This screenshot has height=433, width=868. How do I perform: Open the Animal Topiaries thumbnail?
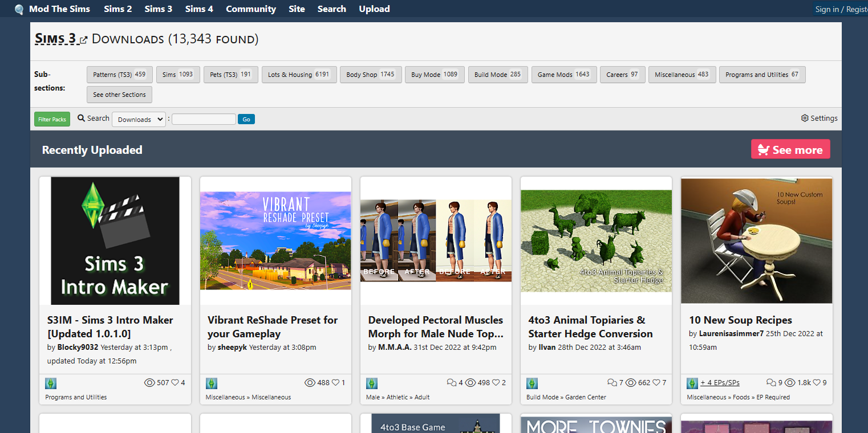597,240
